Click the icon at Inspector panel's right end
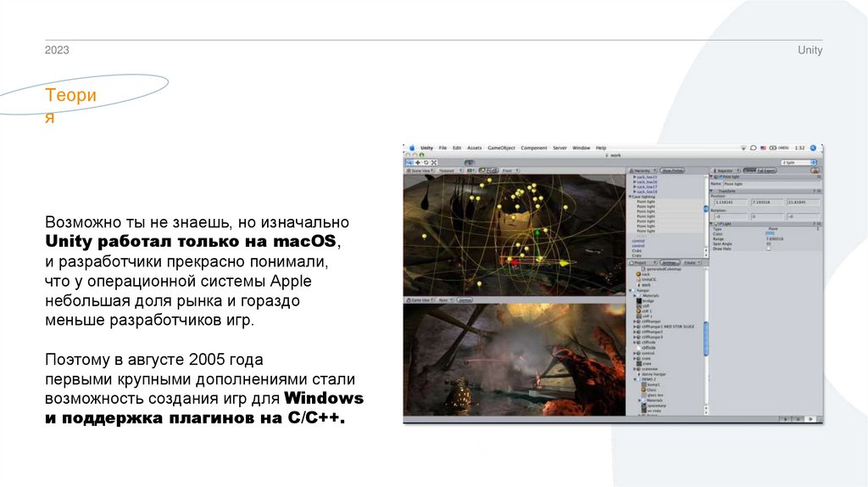Screen dimensions: 868x487 click(x=815, y=171)
